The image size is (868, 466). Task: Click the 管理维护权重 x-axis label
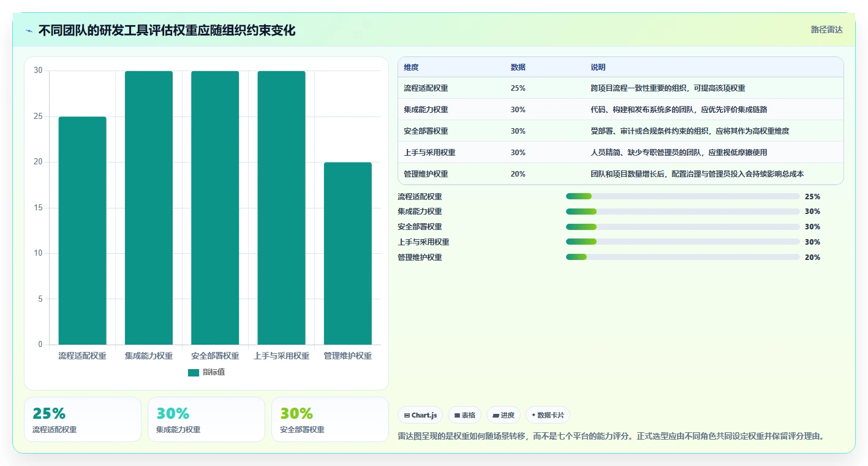pyautogui.click(x=348, y=356)
